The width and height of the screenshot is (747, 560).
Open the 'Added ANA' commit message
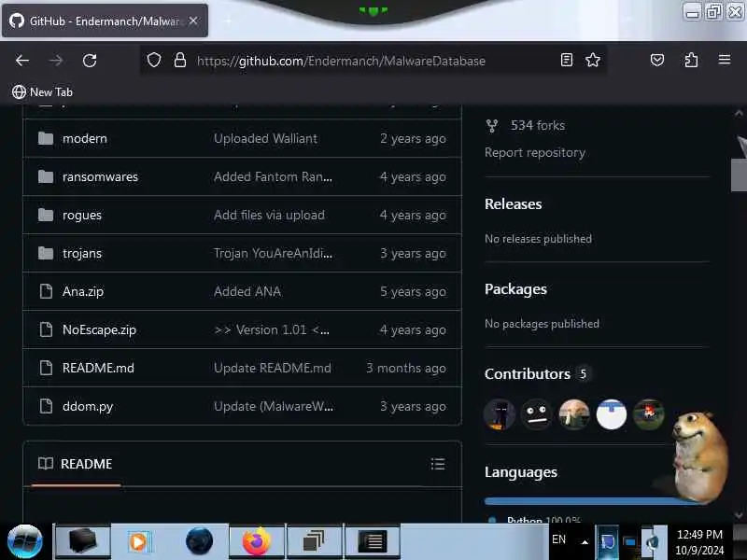[x=247, y=291]
